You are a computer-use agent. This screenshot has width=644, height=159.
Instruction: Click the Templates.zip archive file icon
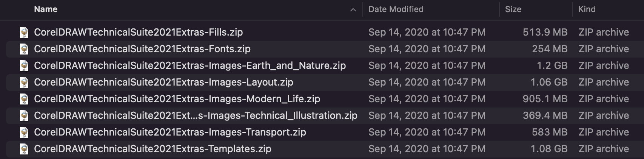pos(24,149)
